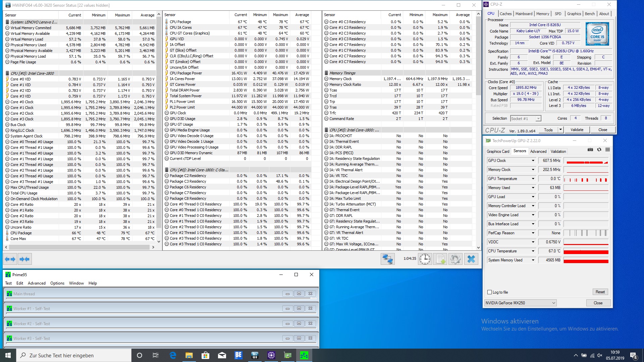The image size is (644, 362).
Task: Take GPU-Z screenshot with camera icon
Action: [x=590, y=149]
